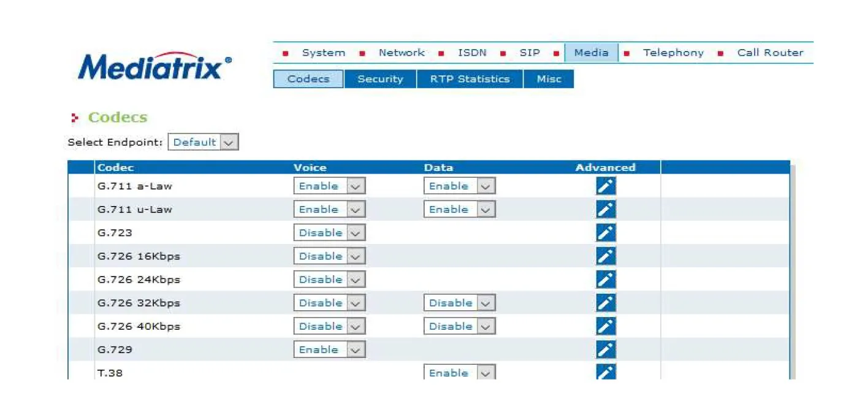
Task: Open G.711 u-Law Data dropdown
Action: click(459, 210)
